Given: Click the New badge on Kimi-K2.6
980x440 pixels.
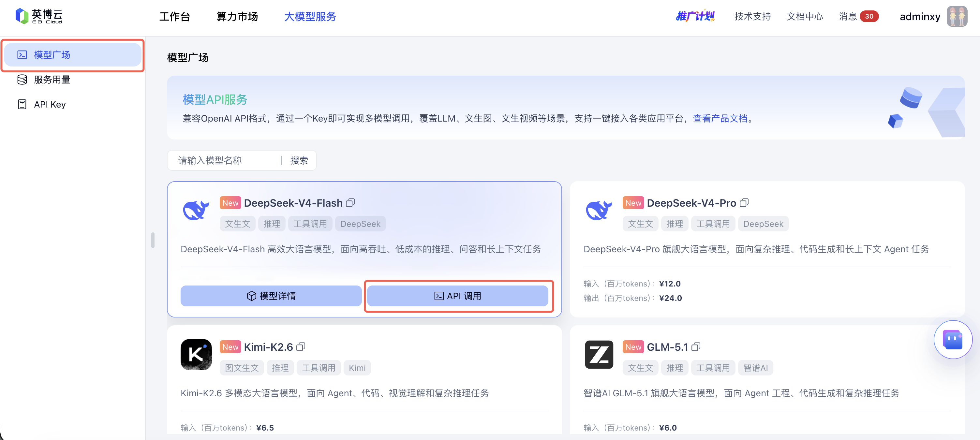Looking at the screenshot, I should tap(230, 347).
